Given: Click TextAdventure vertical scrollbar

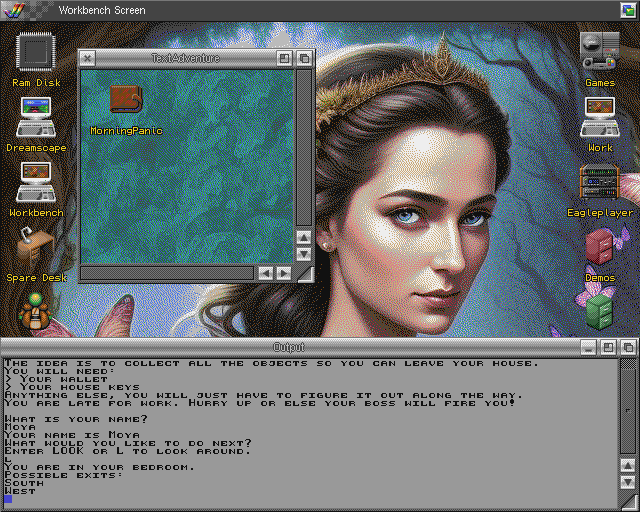Looking at the screenshot, I should pyautogui.click(x=304, y=148).
